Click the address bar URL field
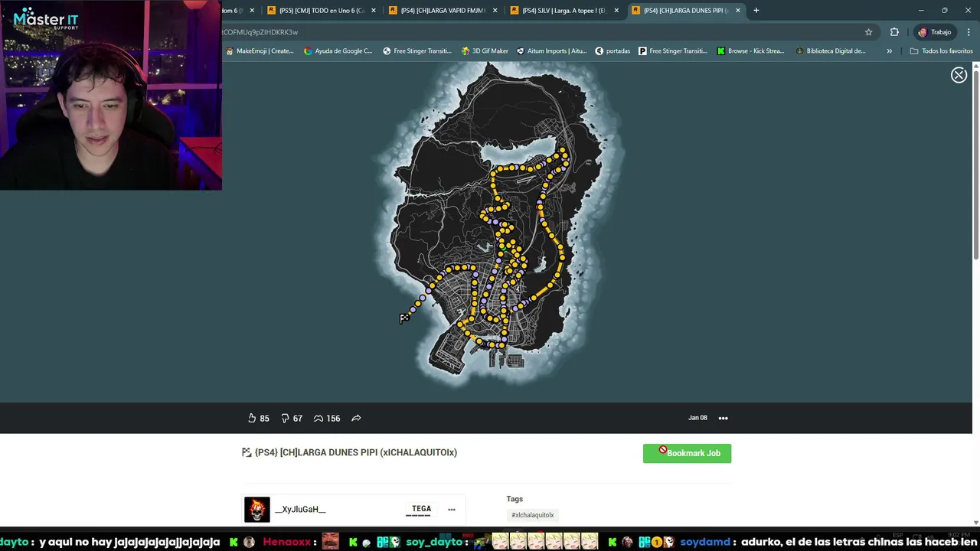The image size is (980, 551). (x=536, y=32)
